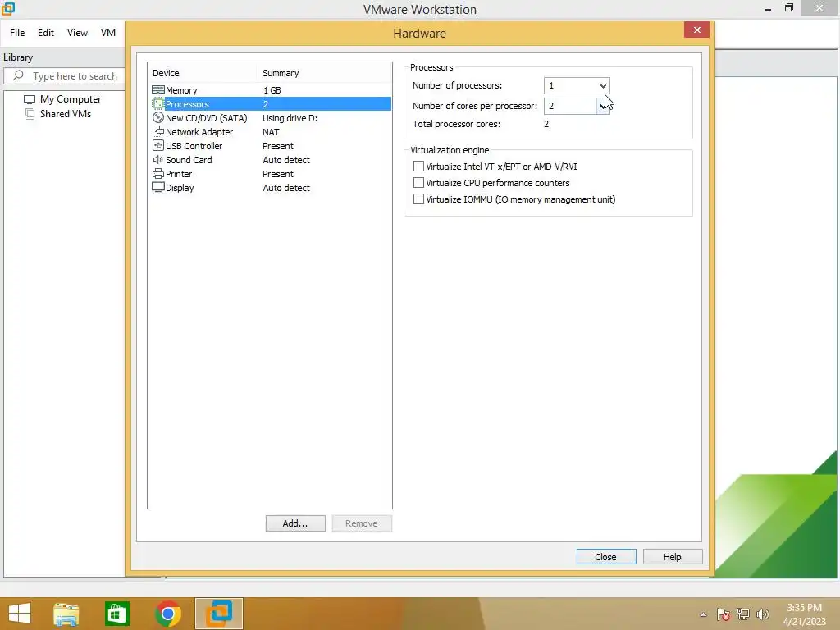
Task: Open the Windows Start button
Action: (x=20, y=614)
